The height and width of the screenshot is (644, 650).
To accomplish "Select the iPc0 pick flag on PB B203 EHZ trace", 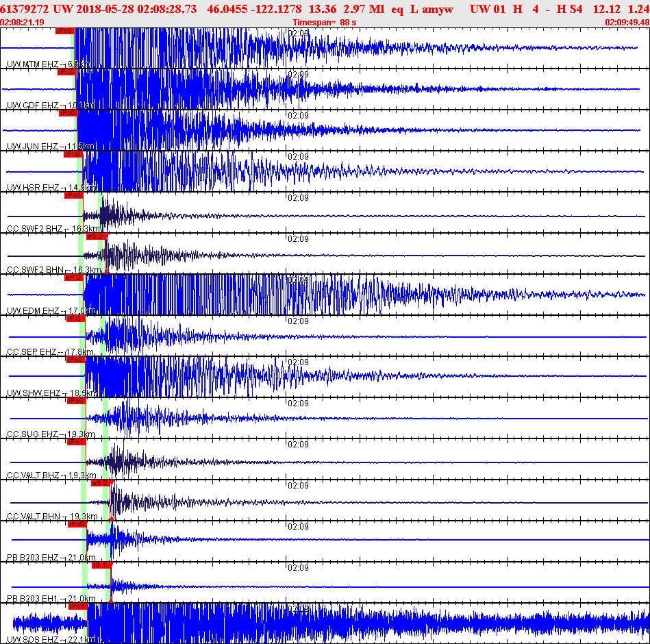I will (77, 523).
